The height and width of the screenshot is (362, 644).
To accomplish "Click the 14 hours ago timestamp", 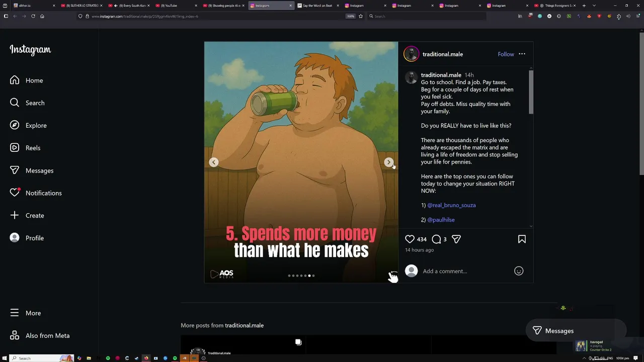I will point(419,250).
